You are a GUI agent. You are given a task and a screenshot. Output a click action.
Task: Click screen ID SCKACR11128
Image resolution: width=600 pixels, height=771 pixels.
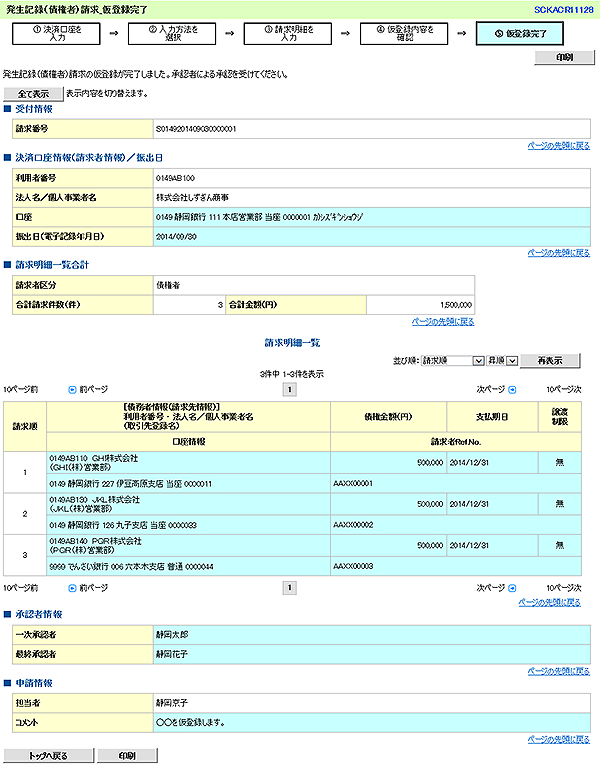point(564,9)
